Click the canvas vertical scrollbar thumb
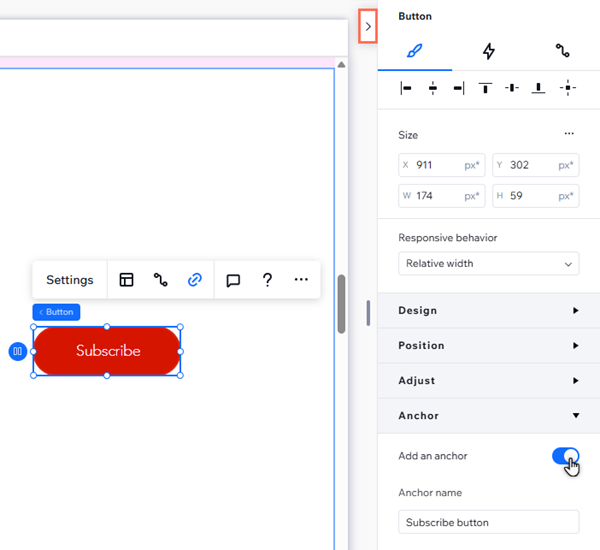600x550 pixels. tap(341, 304)
